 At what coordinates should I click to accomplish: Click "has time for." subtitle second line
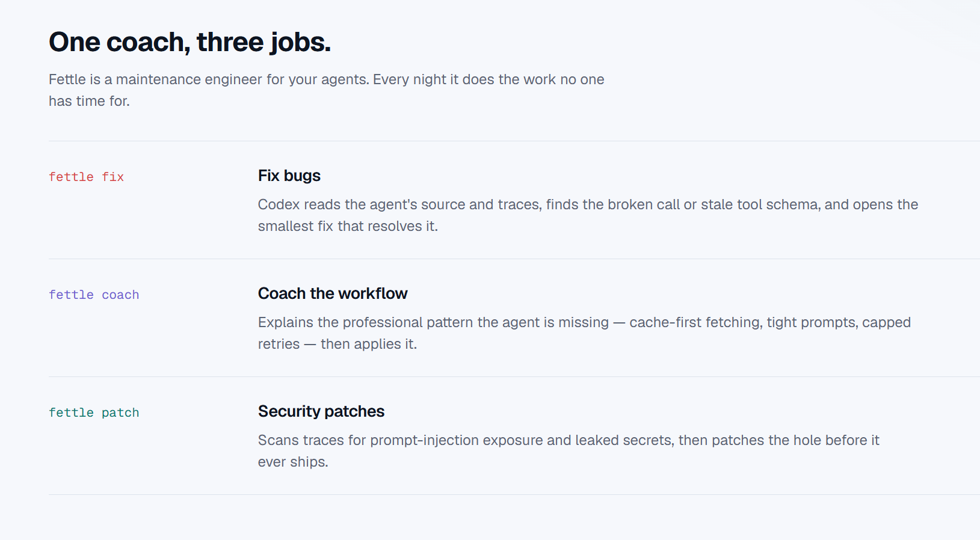click(89, 101)
